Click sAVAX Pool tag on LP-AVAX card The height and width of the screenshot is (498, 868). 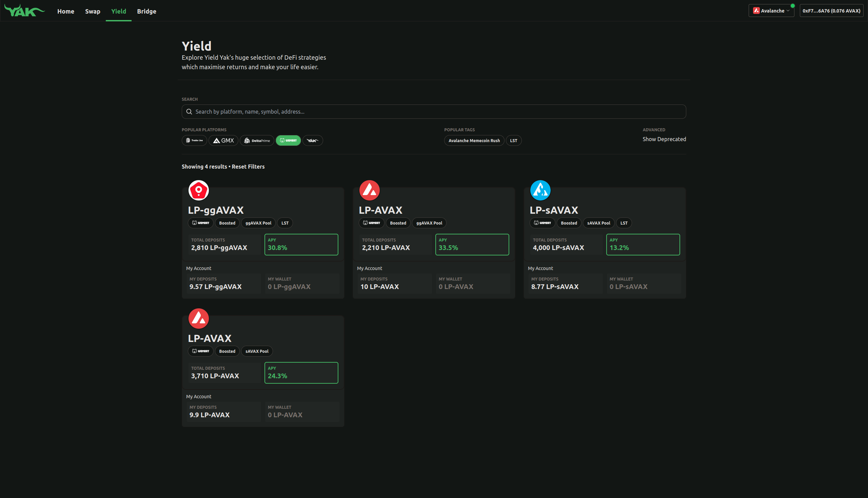tap(257, 351)
